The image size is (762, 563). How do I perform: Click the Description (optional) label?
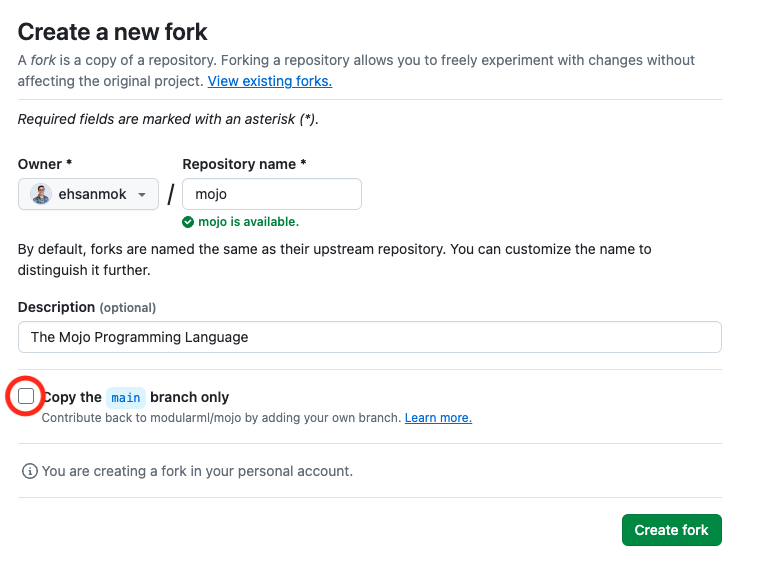pyautogui.click(x=87, y=307)
